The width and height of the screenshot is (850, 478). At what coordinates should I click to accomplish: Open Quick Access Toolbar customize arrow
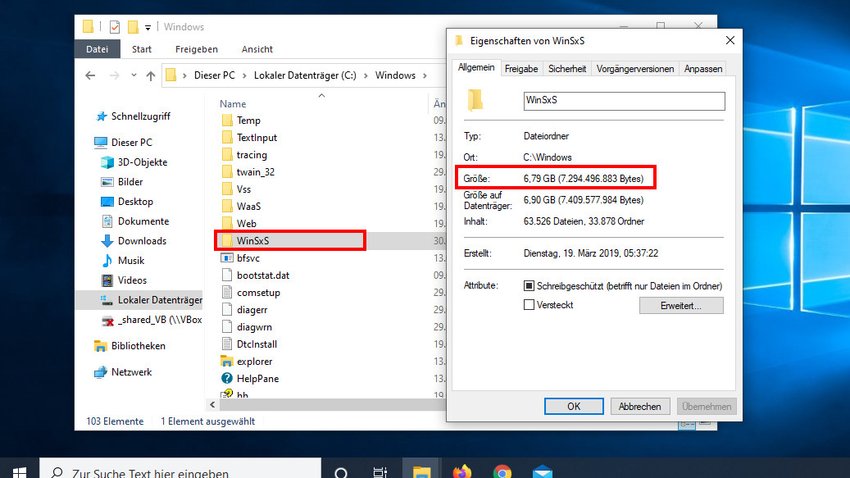click(x=147, y=27)
